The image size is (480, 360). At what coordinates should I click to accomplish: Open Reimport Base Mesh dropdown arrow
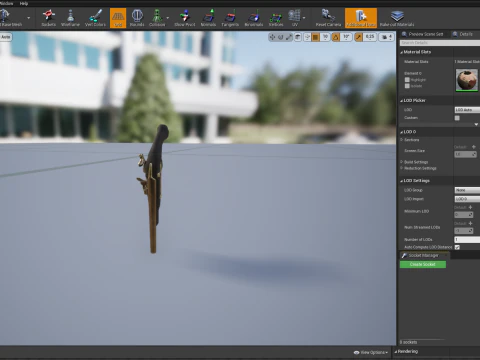tap(29, 18)
